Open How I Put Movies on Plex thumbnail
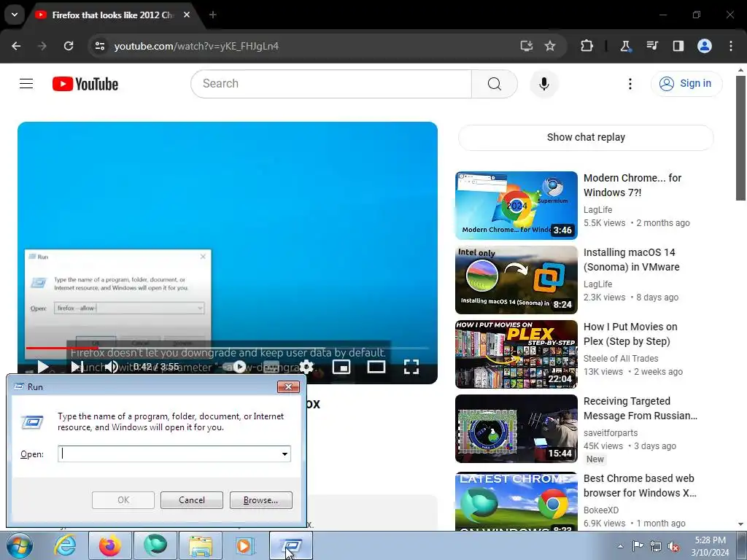747x560 pixels. (x=516, y=354)
